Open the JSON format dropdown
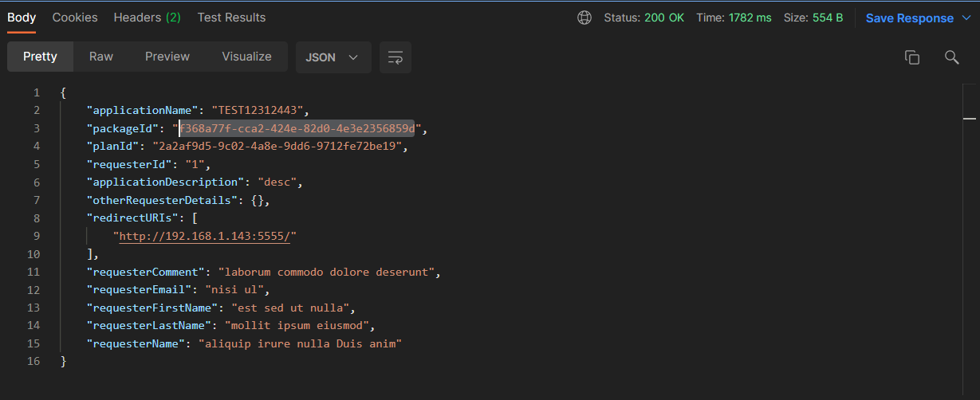This screenshot has height=400, width=980. [x=333, y=57]
